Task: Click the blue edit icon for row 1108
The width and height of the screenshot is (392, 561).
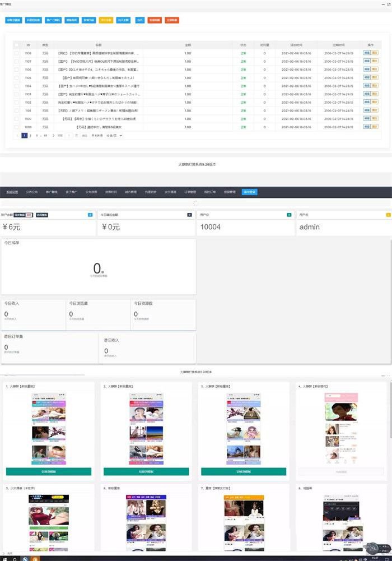Action: click(x=367, y=53)
